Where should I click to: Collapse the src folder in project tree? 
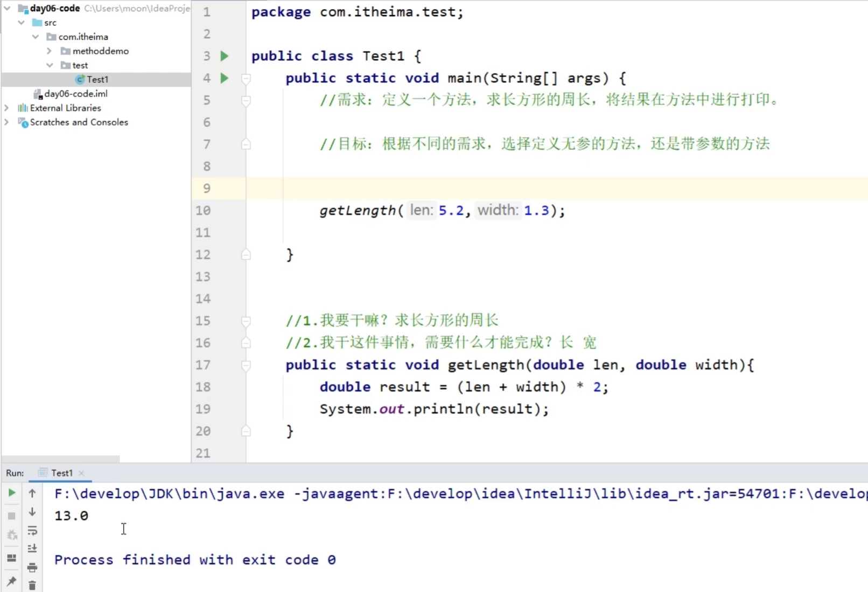(x=22, y=22)
